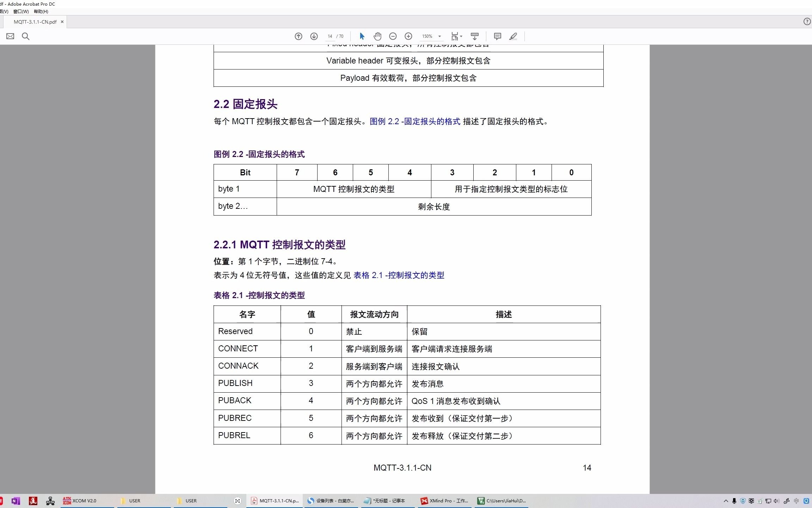Activate the Hand pan tool

click(x=377, y=36)
